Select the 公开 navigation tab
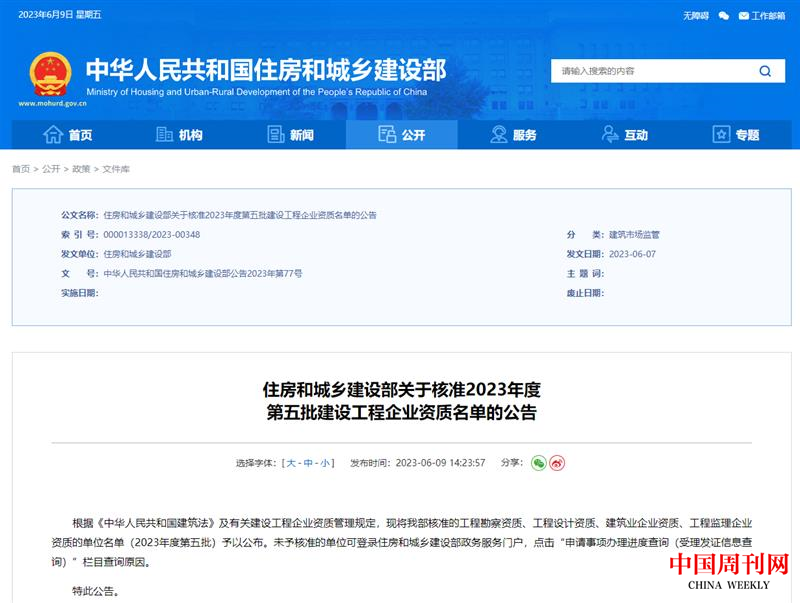This screenshot has height=603, width=800. (x=401, y=135)
